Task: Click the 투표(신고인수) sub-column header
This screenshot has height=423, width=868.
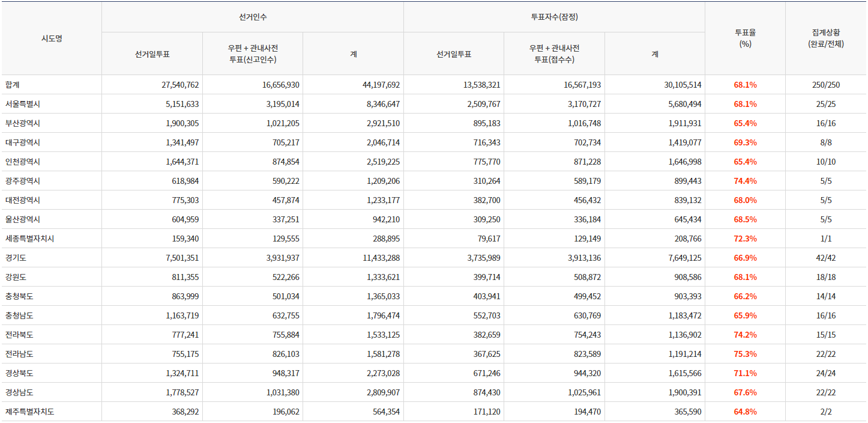Action: point(253,59)
